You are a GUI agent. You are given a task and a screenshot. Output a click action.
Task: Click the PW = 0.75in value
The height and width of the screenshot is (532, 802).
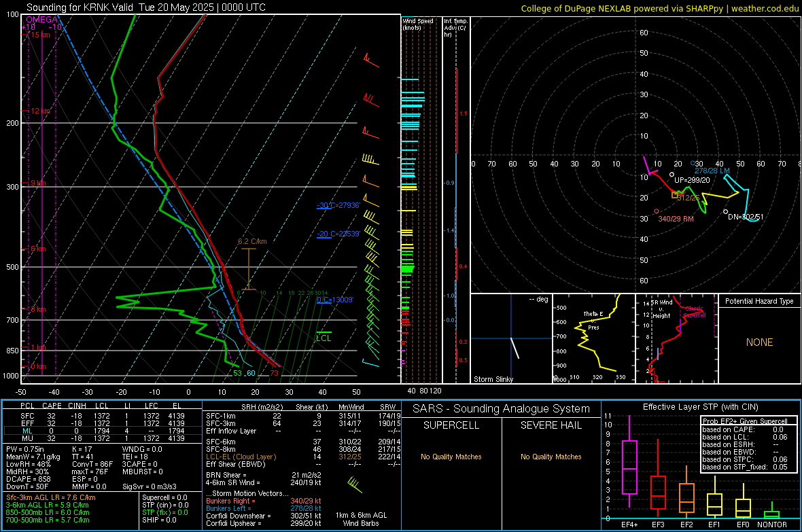point(25,449)
